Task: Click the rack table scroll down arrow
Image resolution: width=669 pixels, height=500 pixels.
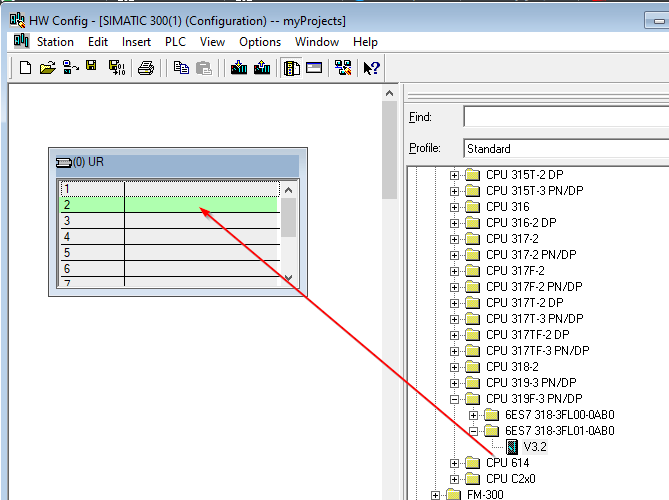Action: (x=288, y=278)
